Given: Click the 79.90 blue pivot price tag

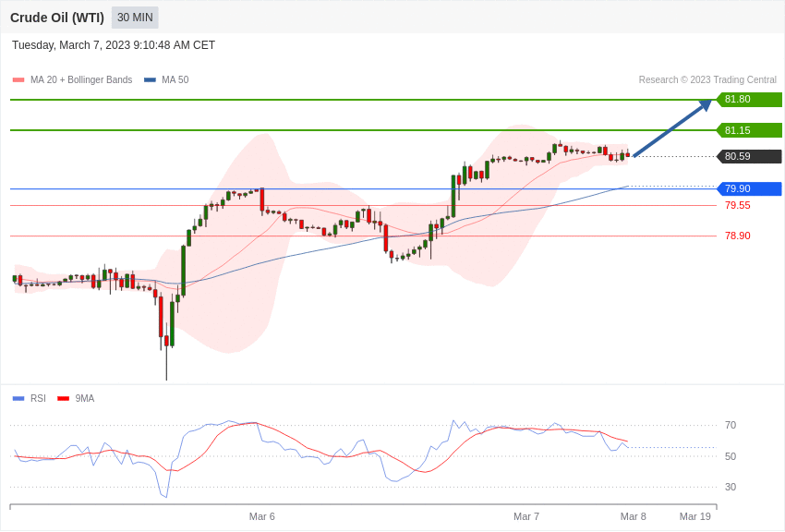Looking at the screenshot, I should 750,188.
